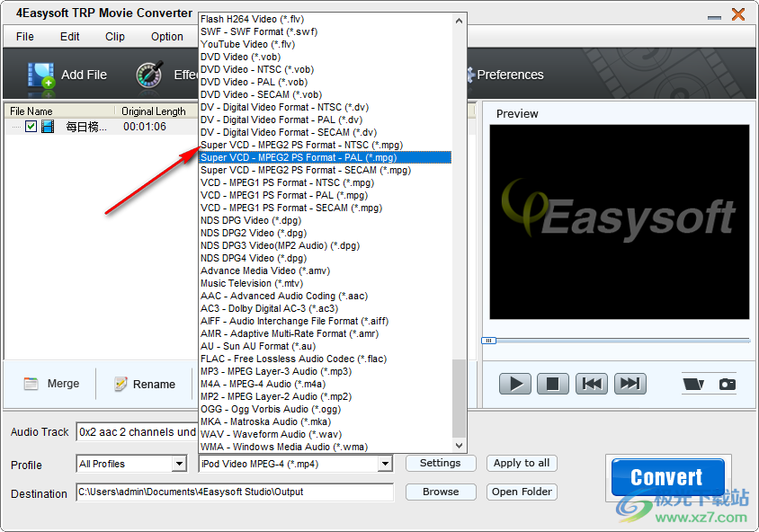
Task: Collapse the iPod Video MPEG-4 format dropdown
Action: point(385,464)
